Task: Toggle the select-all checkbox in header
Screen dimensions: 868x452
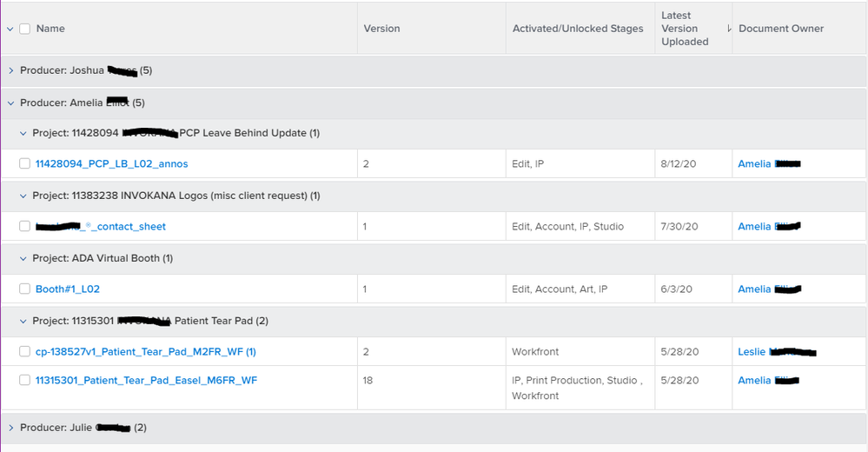Action: click(x=25, y=29)
